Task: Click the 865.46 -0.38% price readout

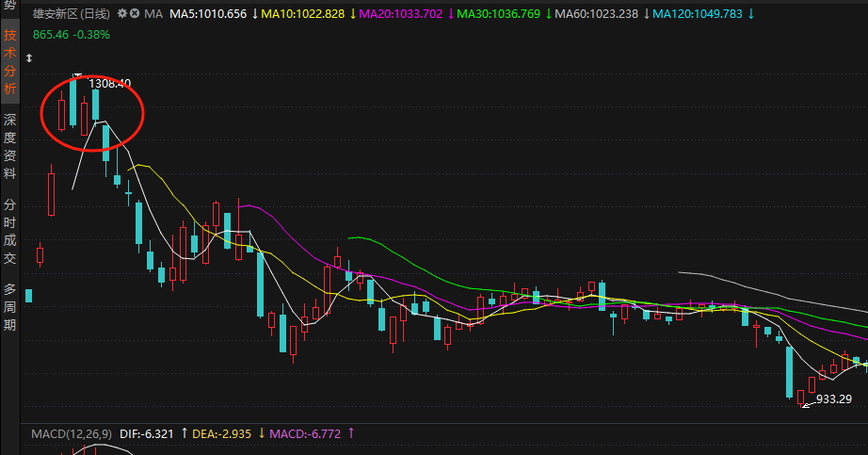Action: pyautogui.click(x=72, y=35)
